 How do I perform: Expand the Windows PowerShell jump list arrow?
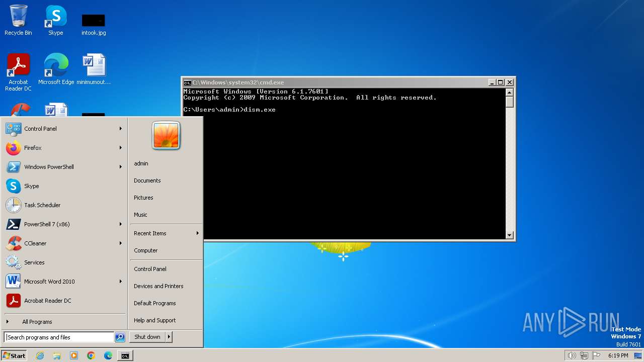point(121,167)
